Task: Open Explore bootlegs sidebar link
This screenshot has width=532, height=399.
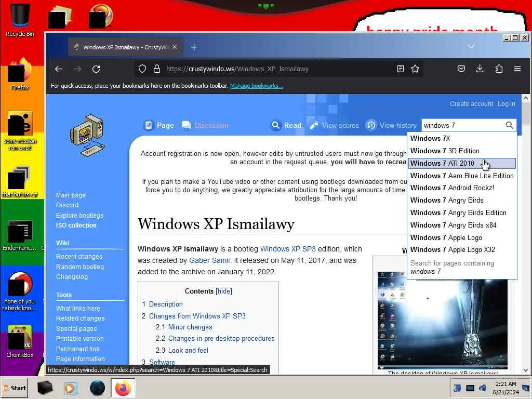Action: point(79,216)
